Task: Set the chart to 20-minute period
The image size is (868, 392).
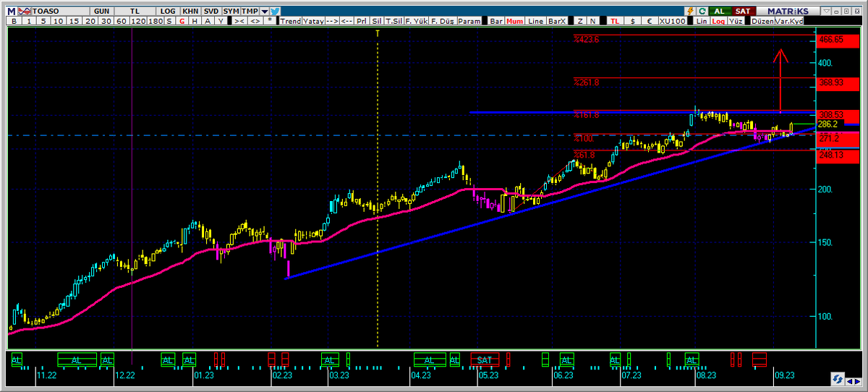Action: [90, 21]
